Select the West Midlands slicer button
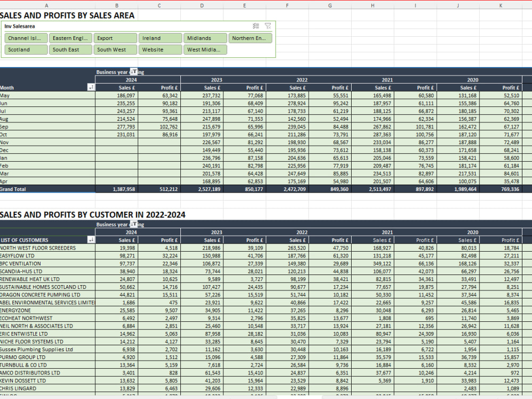Screen dimensions: 532x399 click(205, 49)
